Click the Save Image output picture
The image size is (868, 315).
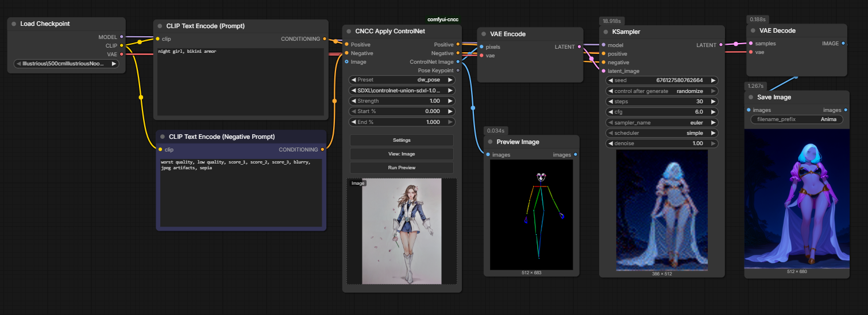797,199
